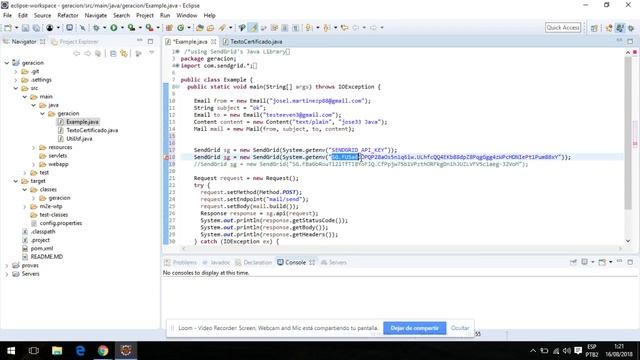This screenshot has width=640, height=360.
Task: Click the Debug (bug) toolbar icon
Action: tap(96, 28)
